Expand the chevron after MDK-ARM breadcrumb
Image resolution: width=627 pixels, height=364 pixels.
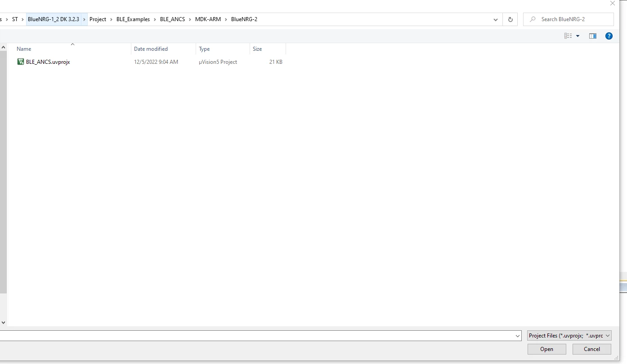pyautogui.click(x=226, y=19)
